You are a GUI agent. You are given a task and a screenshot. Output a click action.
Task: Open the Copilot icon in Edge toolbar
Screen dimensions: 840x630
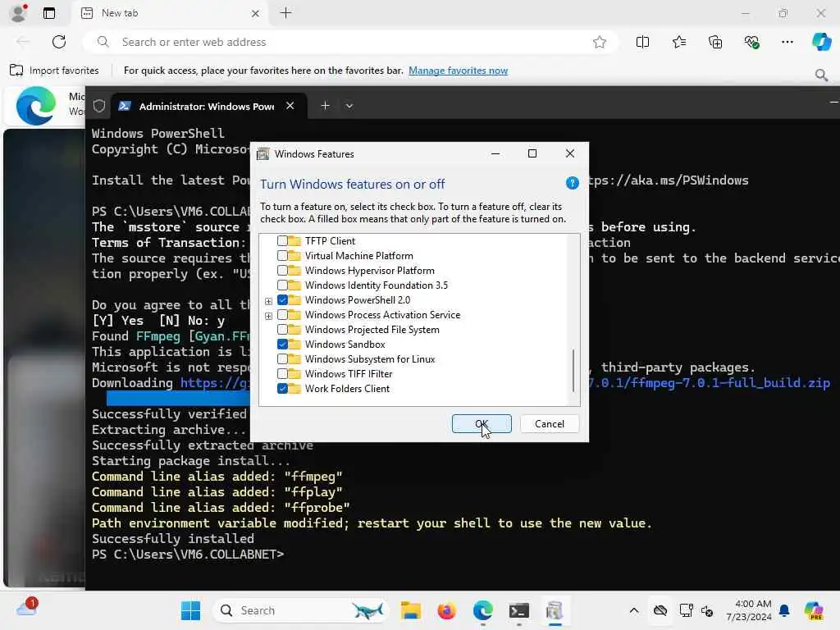click(x=821, y=42)
